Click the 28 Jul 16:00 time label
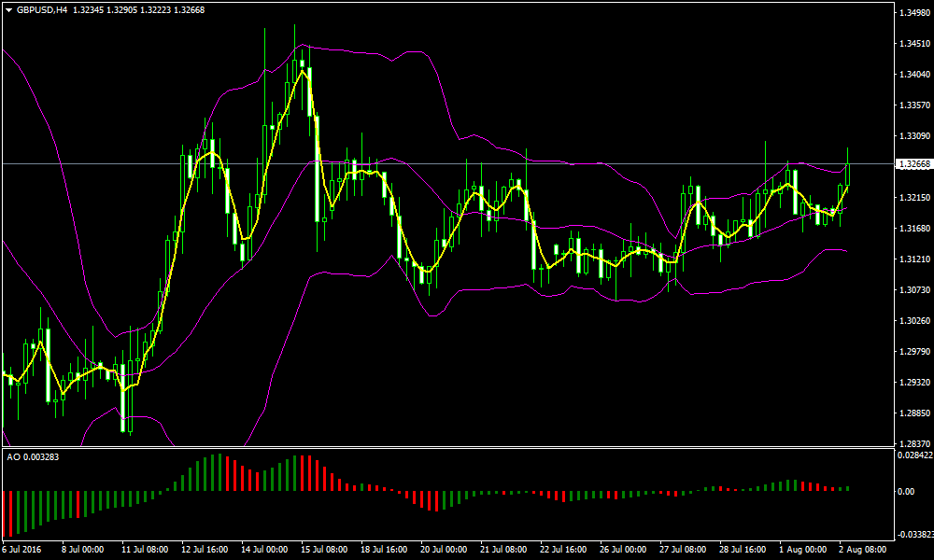This screenshot has height=560, width=934. 743,550
